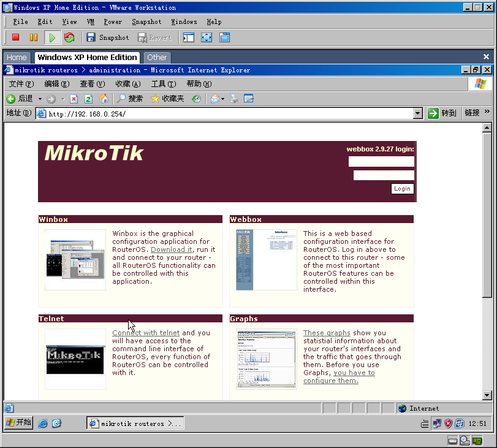The image size is (497, 448).
Task: Click the 'Connect with telnet' link
Action: (x=146, y=333)
